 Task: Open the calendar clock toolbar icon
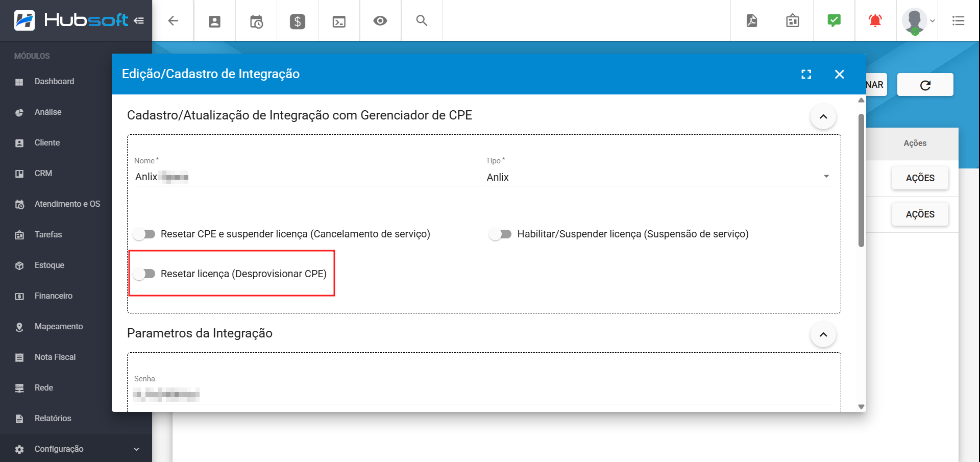pos(256,21)
